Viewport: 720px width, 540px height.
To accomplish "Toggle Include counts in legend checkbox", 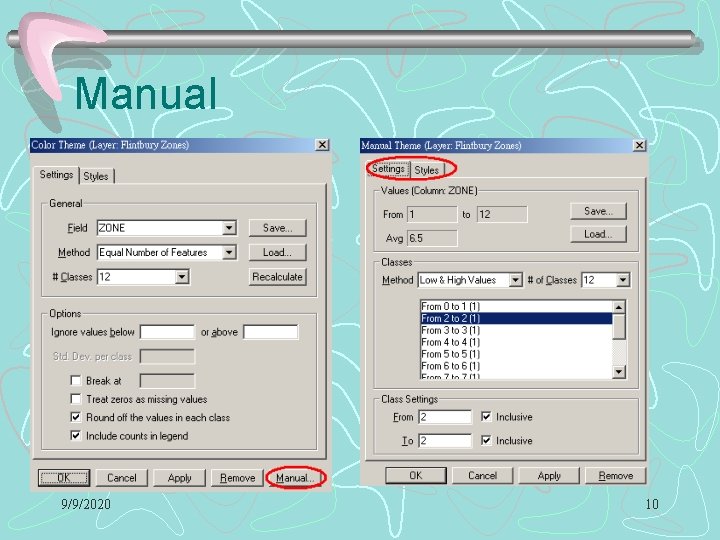I will click(75, 435).
